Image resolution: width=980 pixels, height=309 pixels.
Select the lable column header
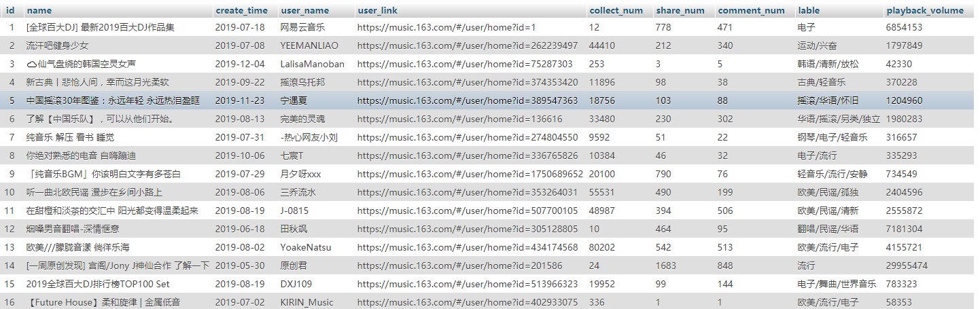(x=809, y=10)
